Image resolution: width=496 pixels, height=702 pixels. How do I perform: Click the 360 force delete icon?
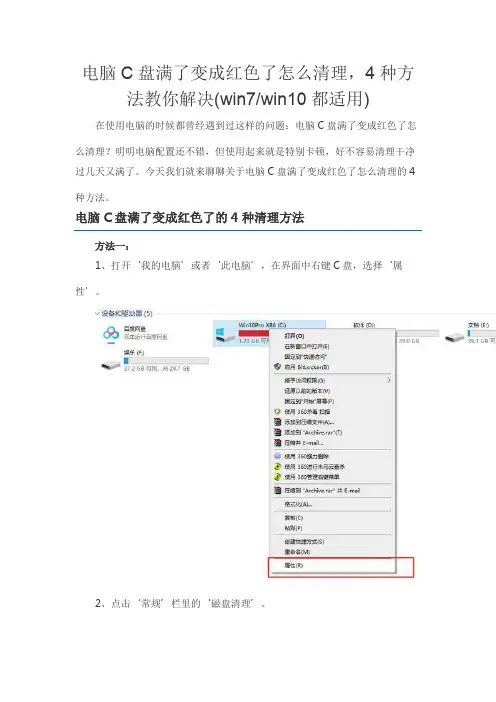tap(277, 456)
